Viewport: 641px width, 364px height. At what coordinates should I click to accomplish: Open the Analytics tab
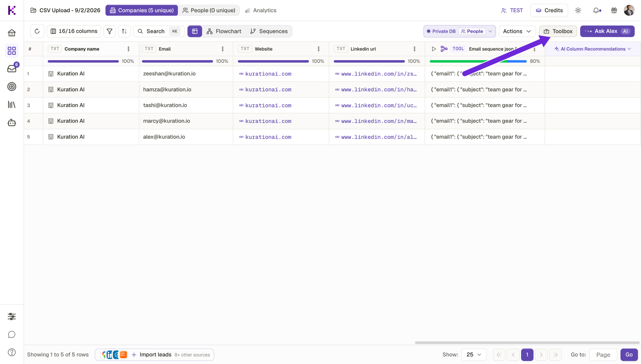[x=261, y=10]
